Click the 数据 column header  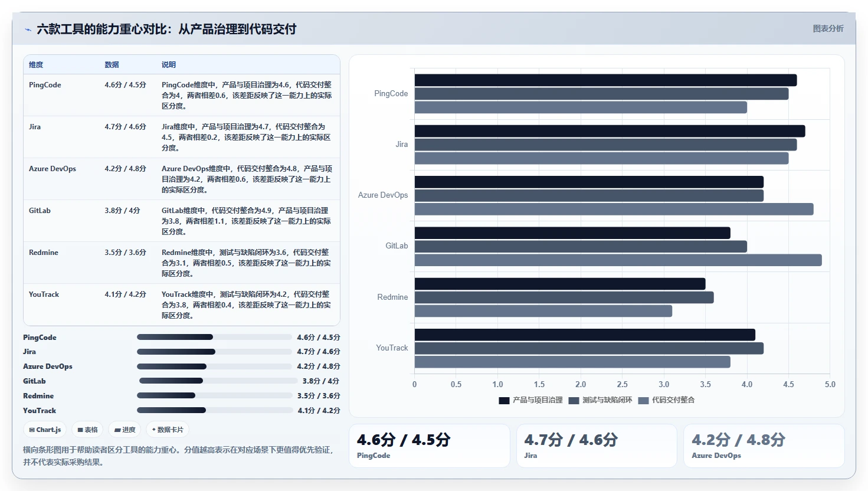pyautogui.click(x=112, y=65)
